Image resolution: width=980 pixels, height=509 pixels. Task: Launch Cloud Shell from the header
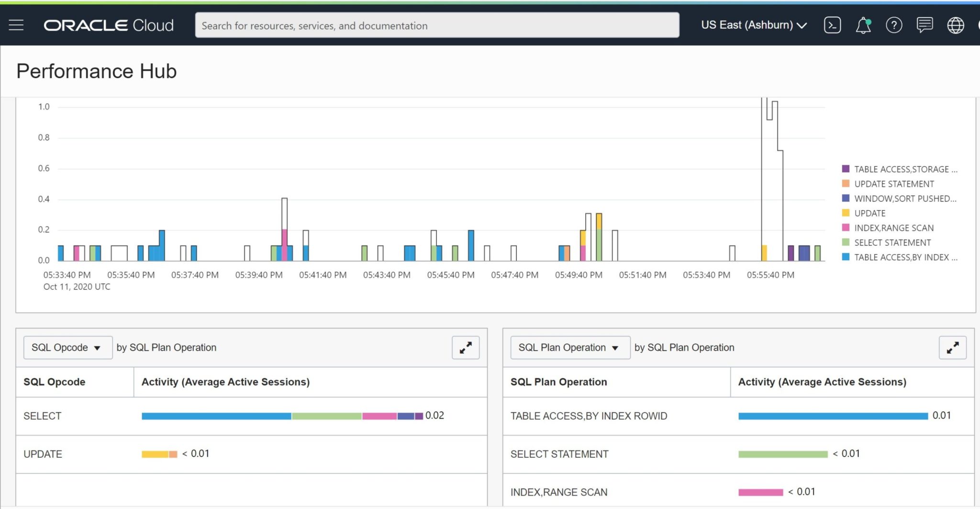832,25
